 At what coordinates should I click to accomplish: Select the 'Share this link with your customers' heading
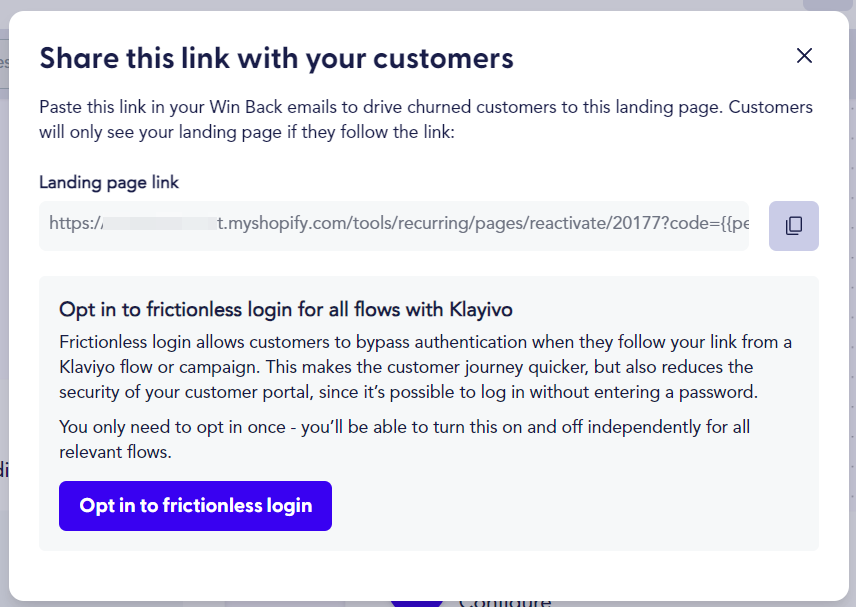click(x=276, y=58)
